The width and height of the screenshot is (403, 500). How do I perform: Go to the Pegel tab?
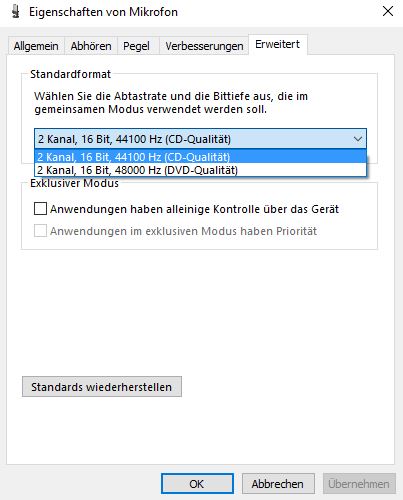click(136, 46)
